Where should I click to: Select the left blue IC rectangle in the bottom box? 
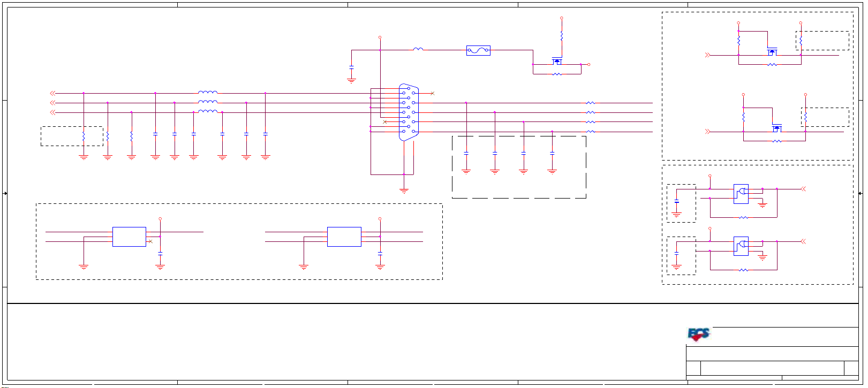[129, 237]
